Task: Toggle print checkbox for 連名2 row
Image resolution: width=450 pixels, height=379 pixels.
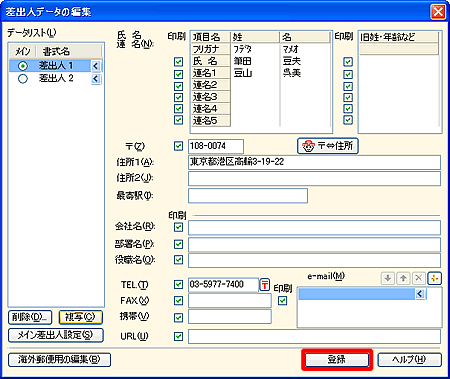Action: click(178, 86)
